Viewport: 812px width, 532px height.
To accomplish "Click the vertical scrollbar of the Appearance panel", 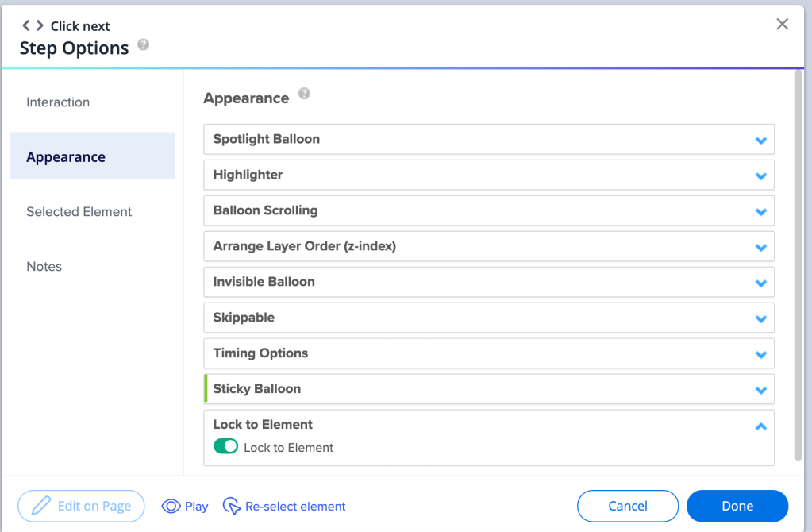I will point(798,262).
